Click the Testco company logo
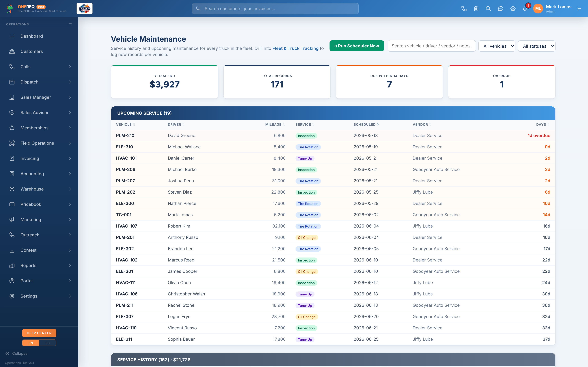This screenshot has height=367, width=588. point(84,9)
